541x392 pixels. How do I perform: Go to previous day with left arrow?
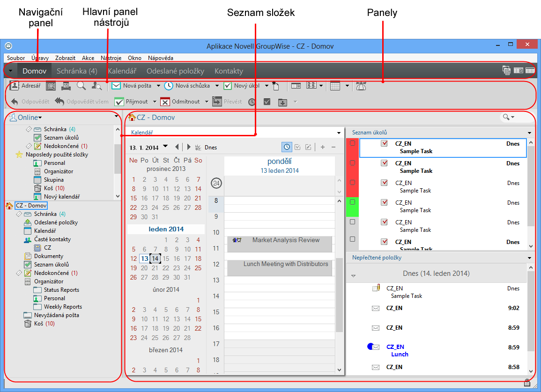pos(177,147)
